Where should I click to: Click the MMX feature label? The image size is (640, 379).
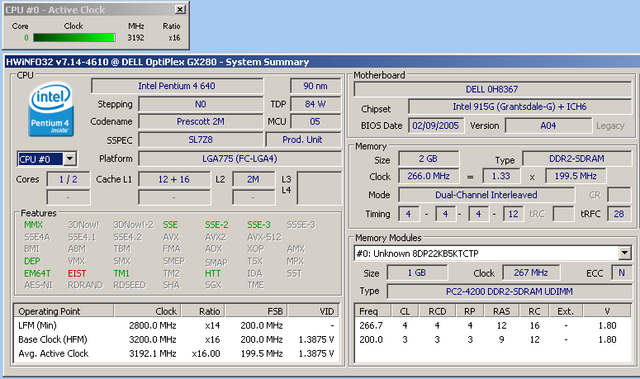pyautogui.click(x=33, y=225)
